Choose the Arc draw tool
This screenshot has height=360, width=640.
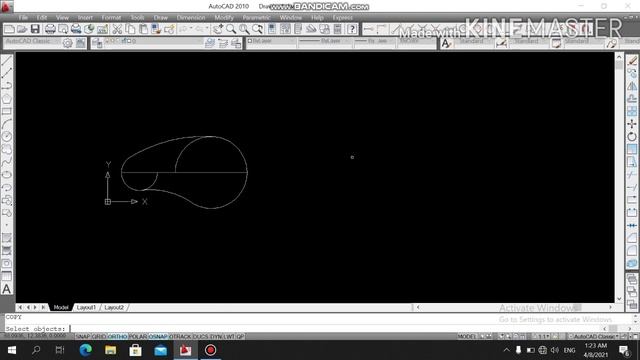[x=7, y=124]
